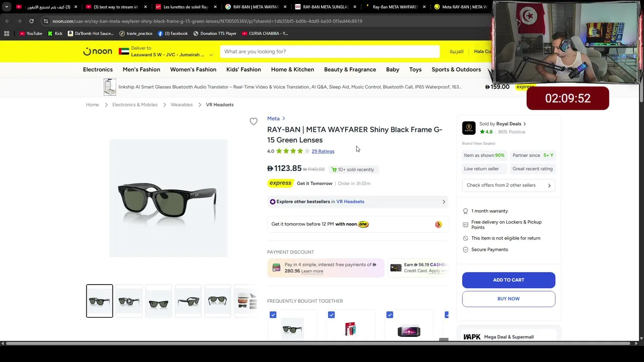Open Sports & Outdoors category menu
Viewport: 644px width, 362px height.
click(x=456, y=69)
